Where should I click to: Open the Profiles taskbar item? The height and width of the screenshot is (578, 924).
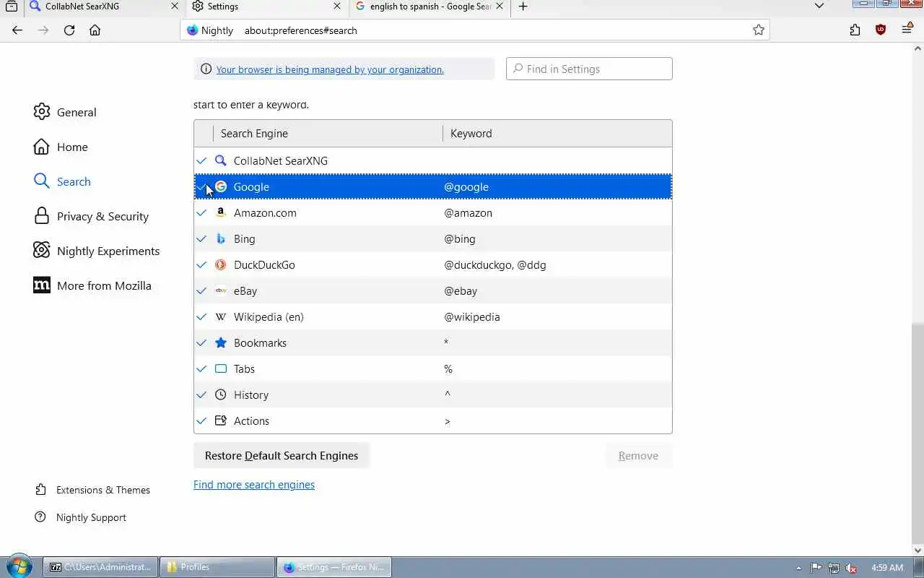217,567
